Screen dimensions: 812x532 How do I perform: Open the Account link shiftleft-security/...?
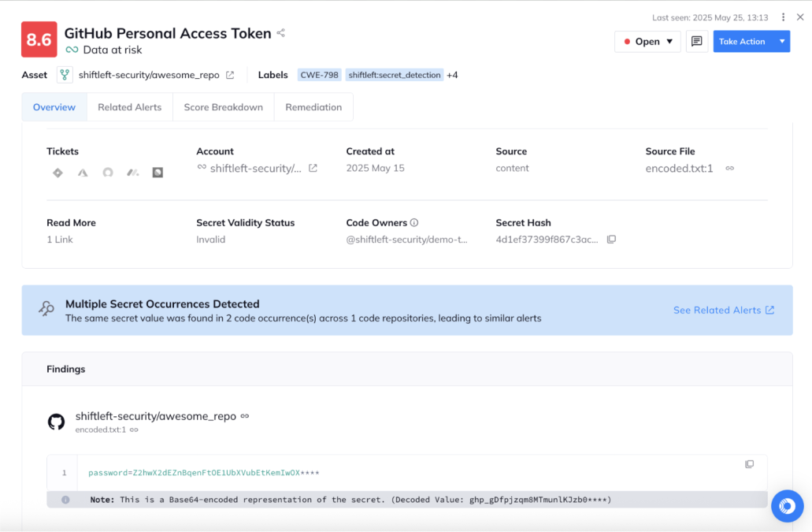256,169
